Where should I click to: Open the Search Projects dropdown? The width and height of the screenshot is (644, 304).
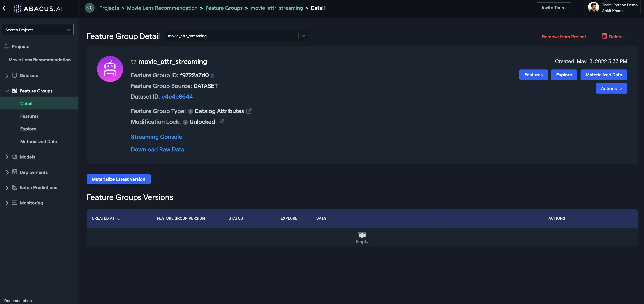tap(38, 30)
